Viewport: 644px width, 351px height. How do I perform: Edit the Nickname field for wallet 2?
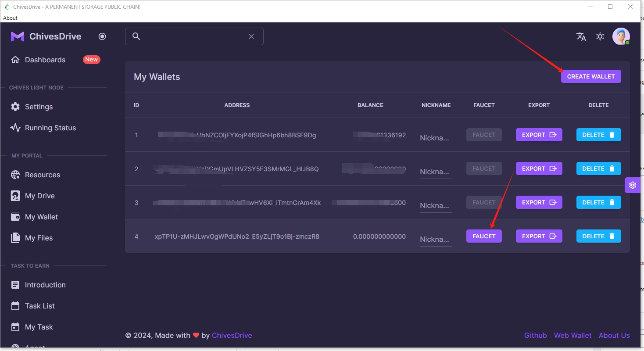(436, 172)
